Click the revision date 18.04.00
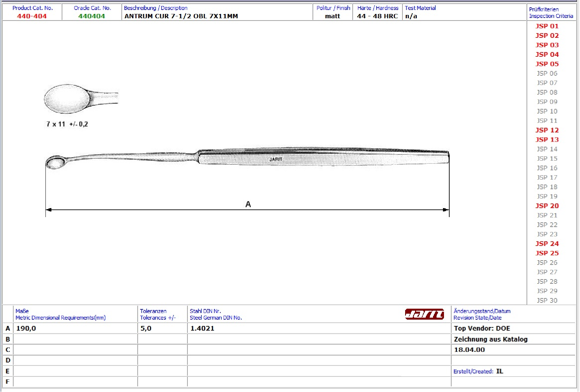The image size is (580, 392). [469, 350]
